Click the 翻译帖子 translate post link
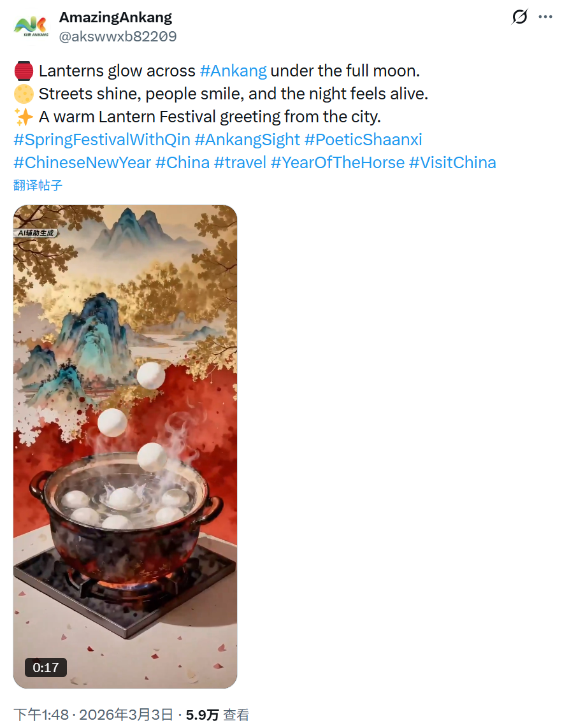 coord(38,185)
